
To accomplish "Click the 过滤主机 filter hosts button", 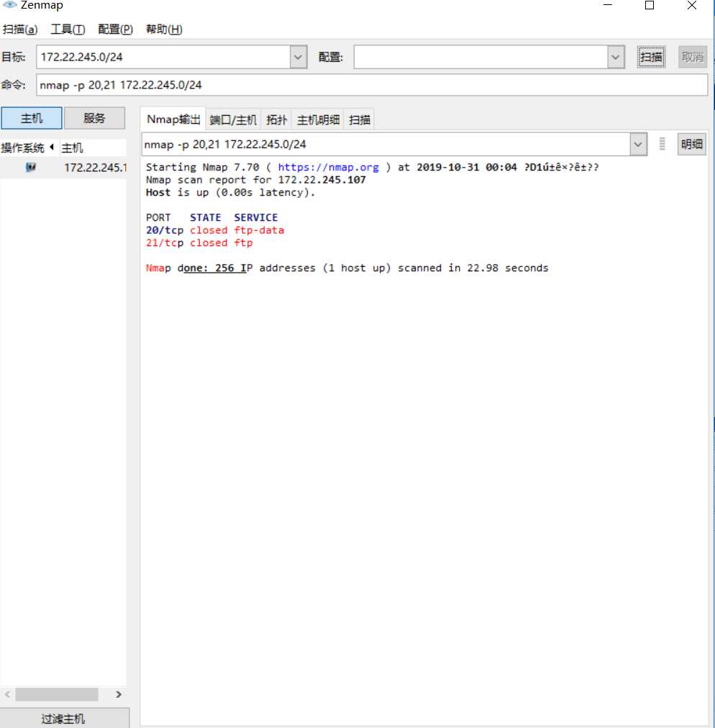I will click(x=63, y=718).
